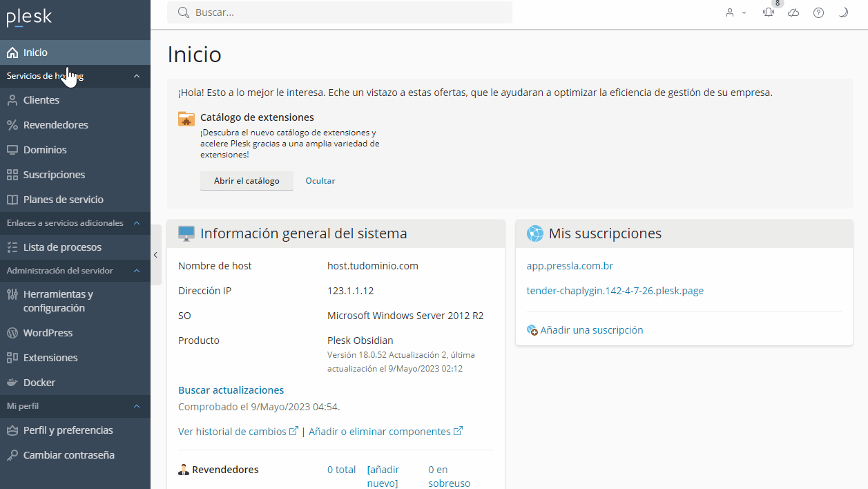Click the search magnifier icon
Viewport: 868px width, 489px height.
184,12
